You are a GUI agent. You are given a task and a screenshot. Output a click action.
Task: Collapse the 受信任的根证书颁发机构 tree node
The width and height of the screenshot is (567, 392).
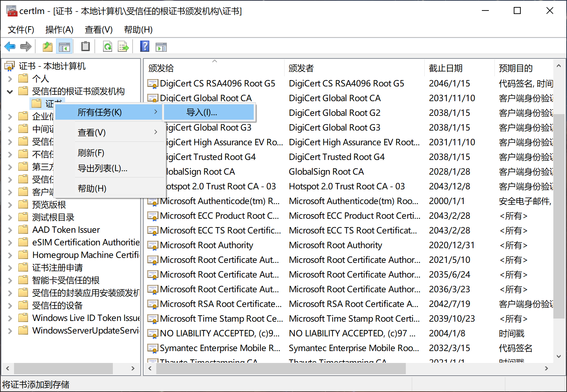pyautogui.click(x=10, y=92)
